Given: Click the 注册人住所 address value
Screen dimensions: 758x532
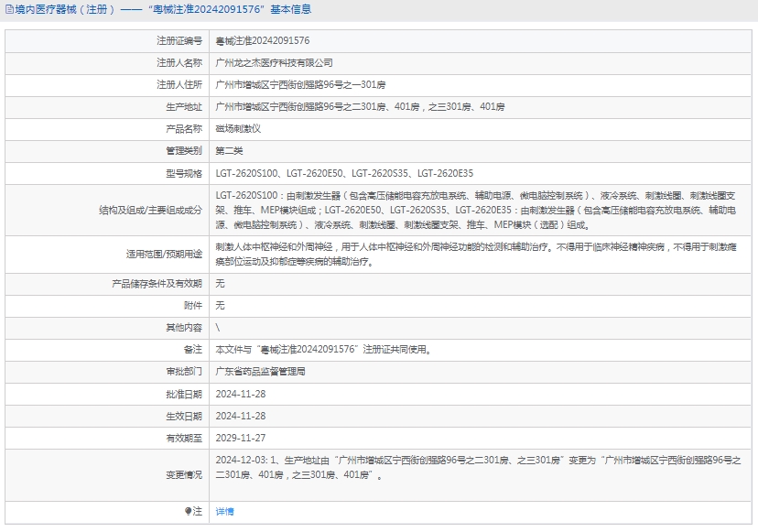Looking at the screenshot, I should 300,85.
